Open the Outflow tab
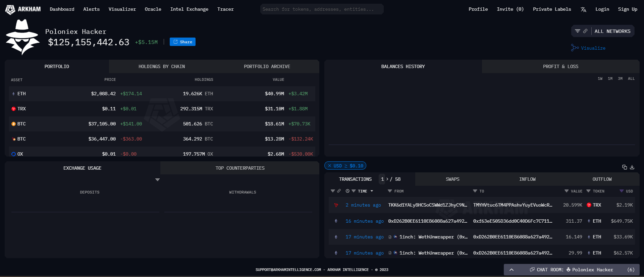Viewport: 644px width, 277px height. (x=602, y=179)
